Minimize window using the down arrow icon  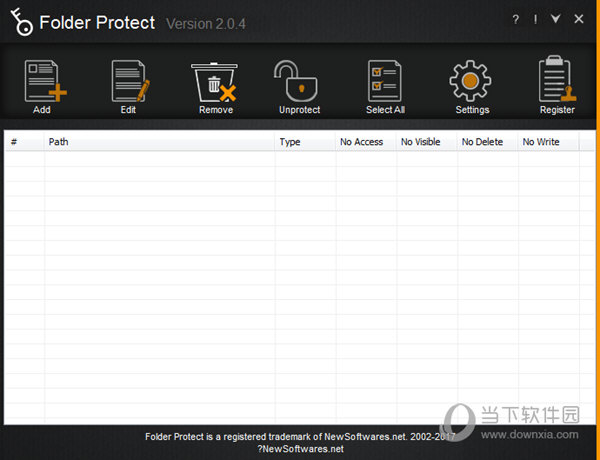[556, 19]
